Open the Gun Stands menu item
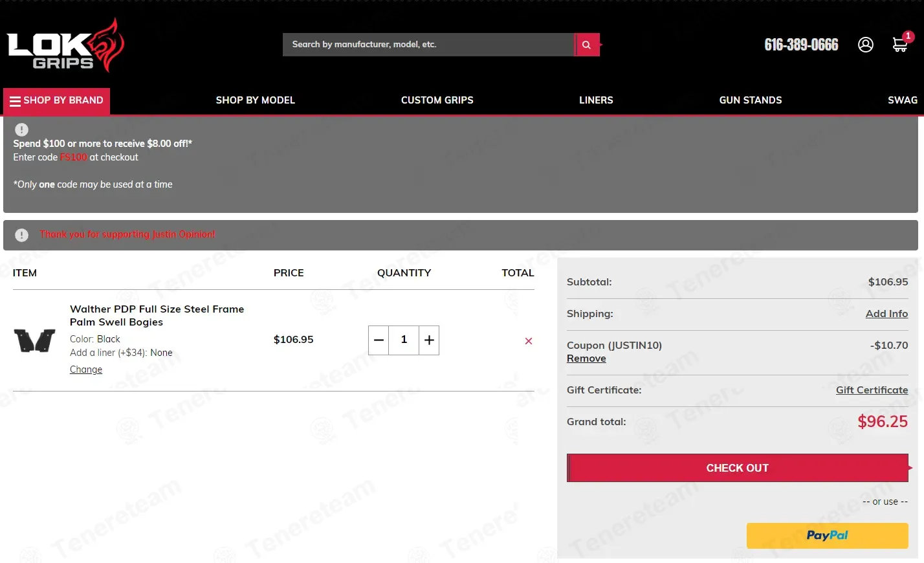The height and width of the screenshot is (563, 924). [x=751, y=100]
